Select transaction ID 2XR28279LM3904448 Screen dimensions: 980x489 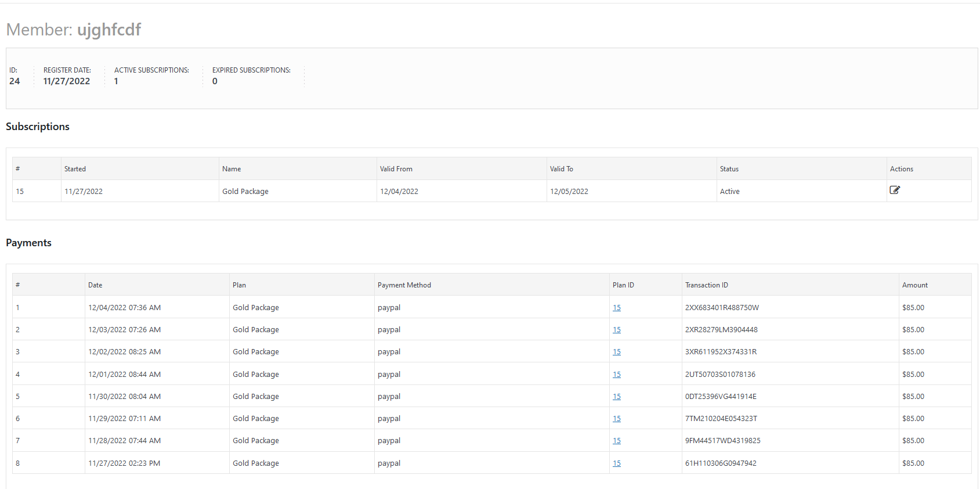point(721,330)
